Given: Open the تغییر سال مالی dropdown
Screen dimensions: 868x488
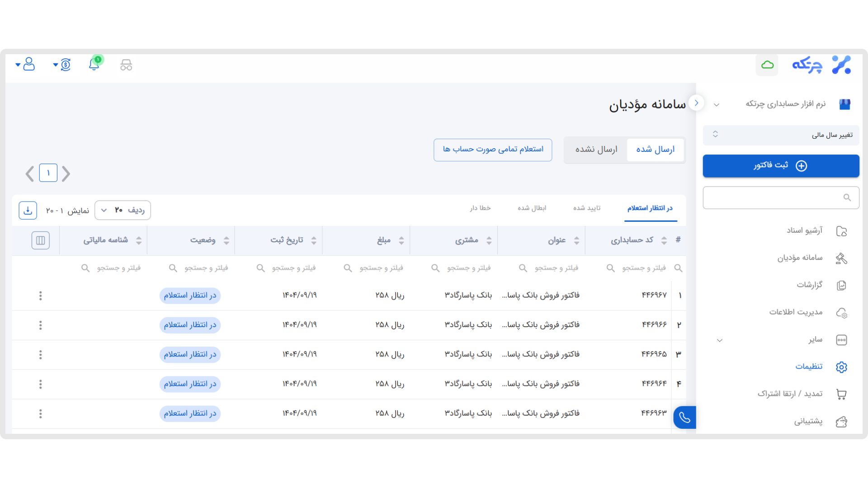Looking at the screenshot, I should tap(781, 135).
